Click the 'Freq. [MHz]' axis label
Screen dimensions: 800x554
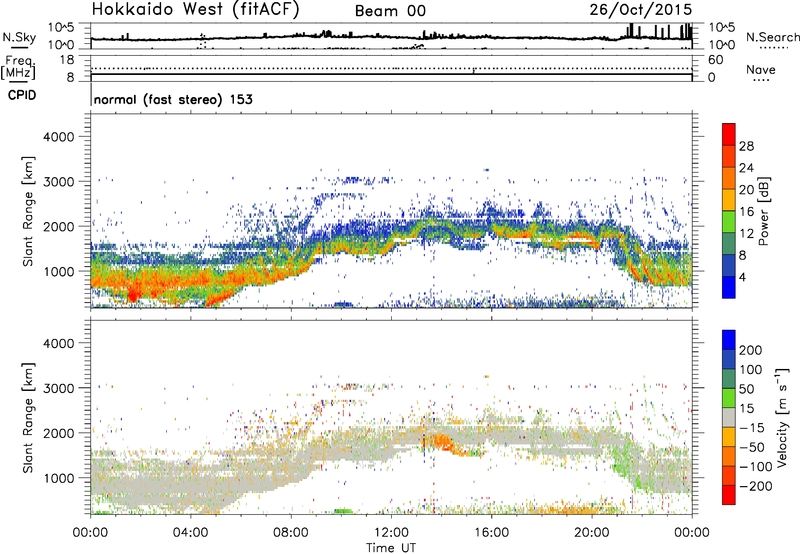18,67
